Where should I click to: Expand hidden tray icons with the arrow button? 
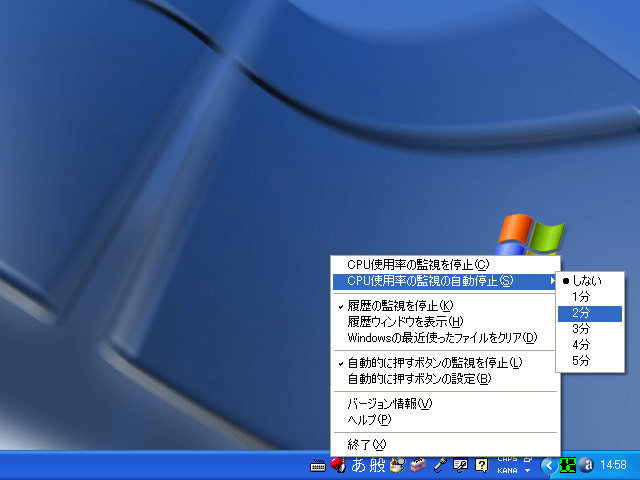coord(549,465)
